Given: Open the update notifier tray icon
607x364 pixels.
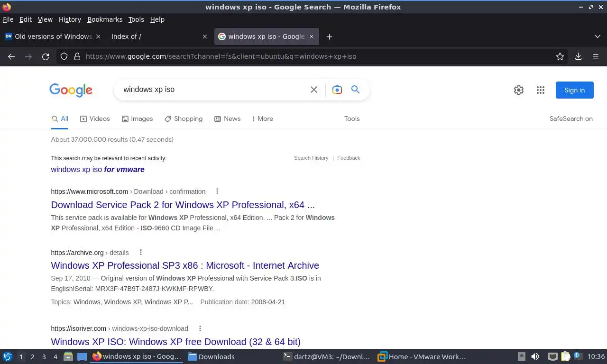Looking at the screenshot, I should 578,356.
